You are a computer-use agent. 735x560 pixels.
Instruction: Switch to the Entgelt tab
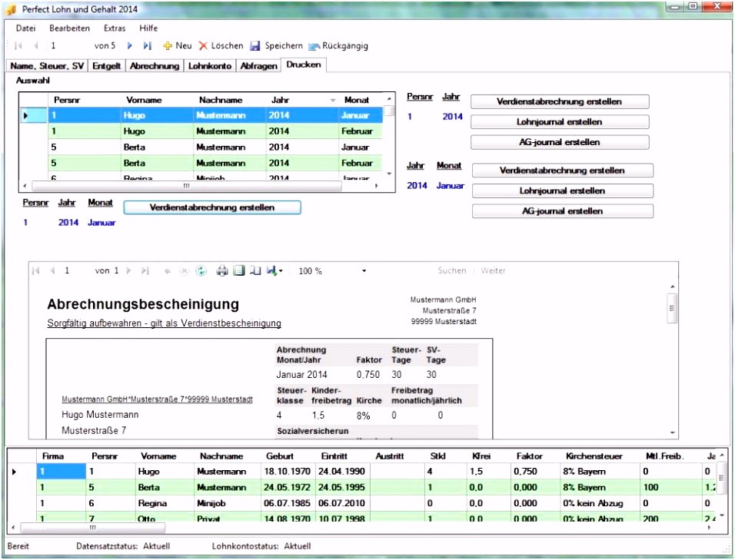click(106, 66)
